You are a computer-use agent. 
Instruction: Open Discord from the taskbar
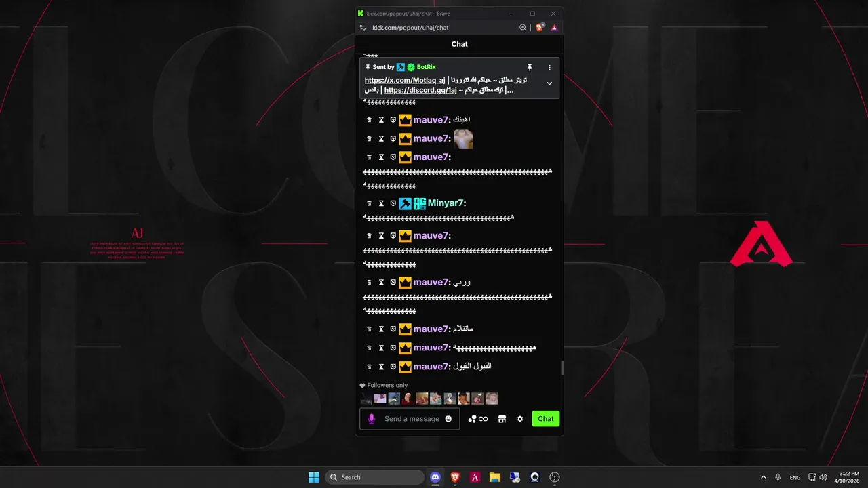pos(435,477)
